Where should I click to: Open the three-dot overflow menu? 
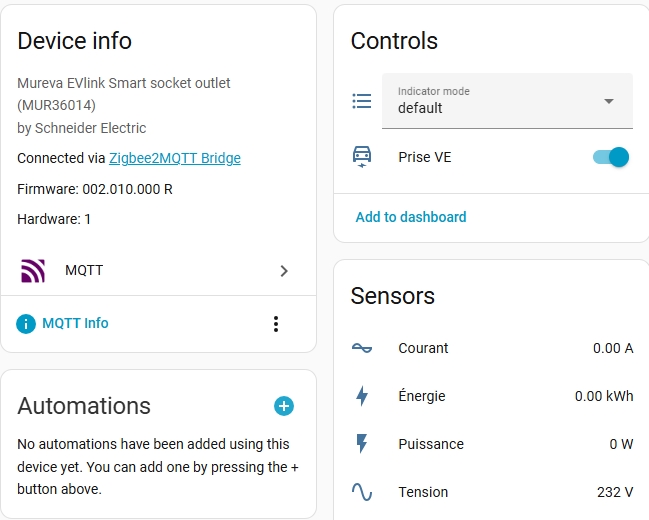click(x=276, y=324)
